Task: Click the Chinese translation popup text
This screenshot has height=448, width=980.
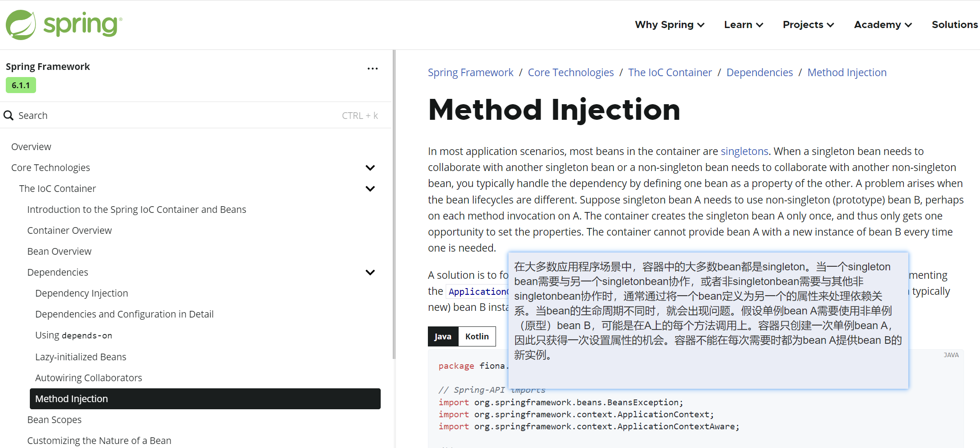Action: [x=708, y=311]
